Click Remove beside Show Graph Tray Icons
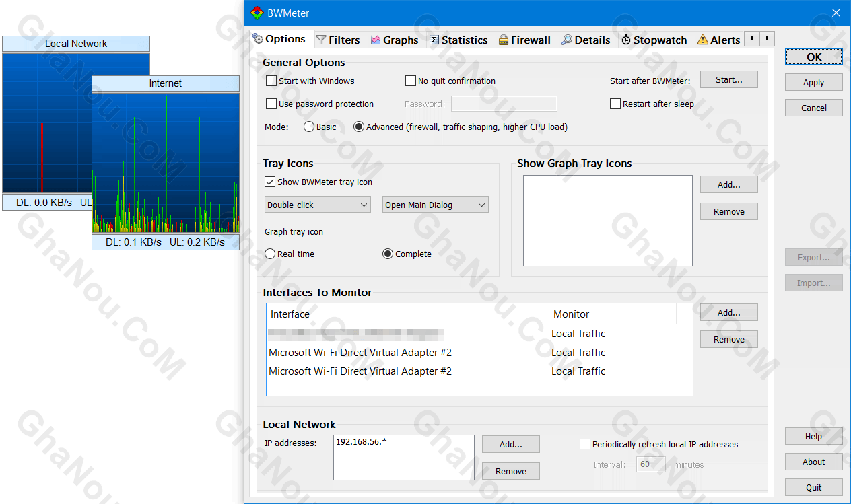Screen dimensions: 851x504 (729, 211)
